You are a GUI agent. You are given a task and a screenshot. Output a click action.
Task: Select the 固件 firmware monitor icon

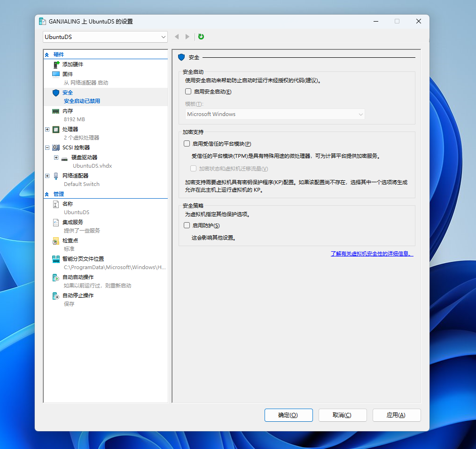[x=56, y=74]
